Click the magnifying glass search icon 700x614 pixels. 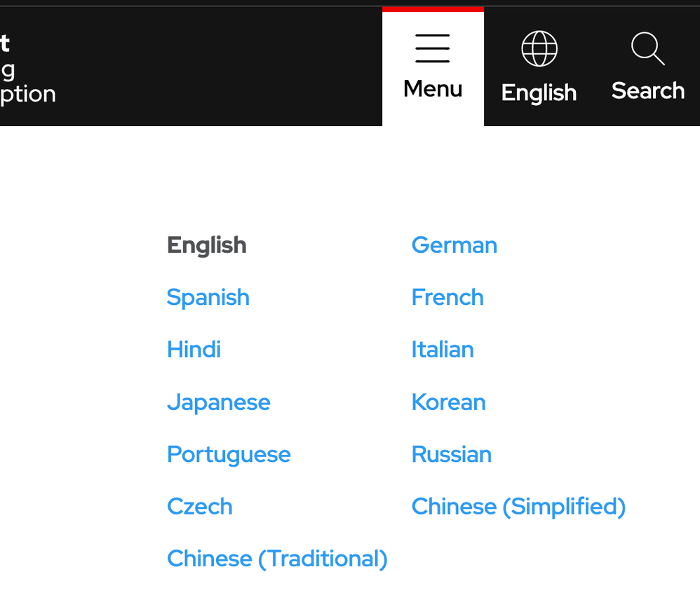(647, 49)
